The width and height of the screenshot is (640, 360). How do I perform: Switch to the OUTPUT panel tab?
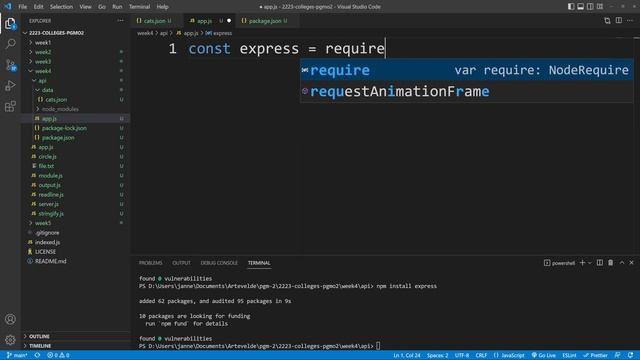click(181, 263)
